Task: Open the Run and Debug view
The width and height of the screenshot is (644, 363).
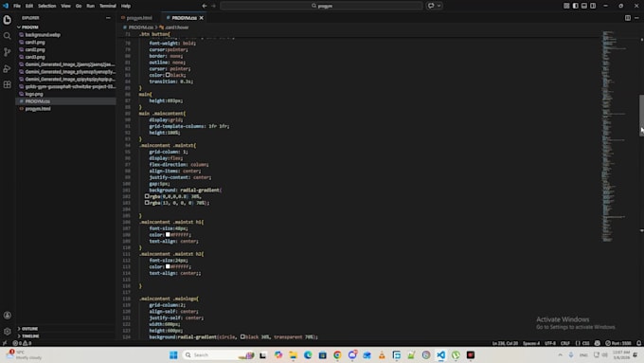Action: coord(7,68)
